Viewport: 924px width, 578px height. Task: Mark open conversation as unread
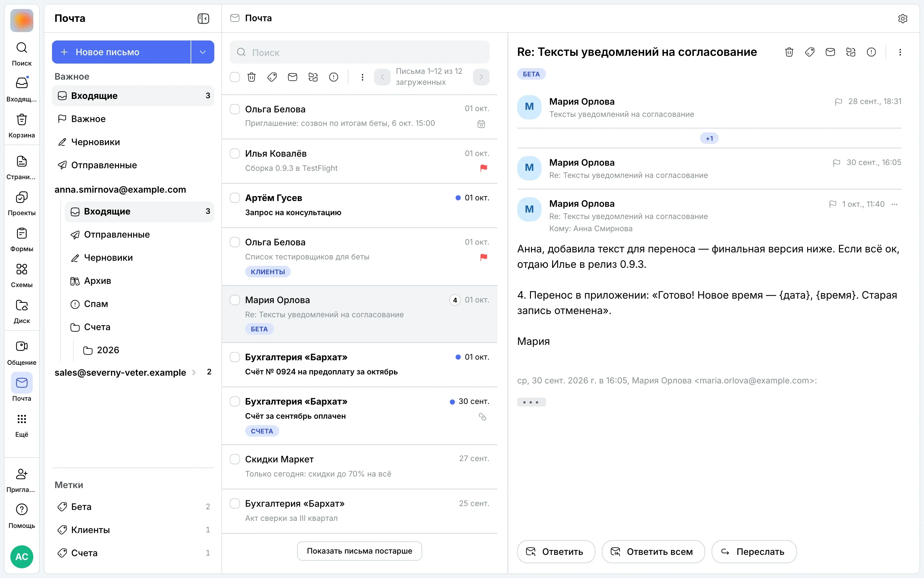tap(830, 52)
